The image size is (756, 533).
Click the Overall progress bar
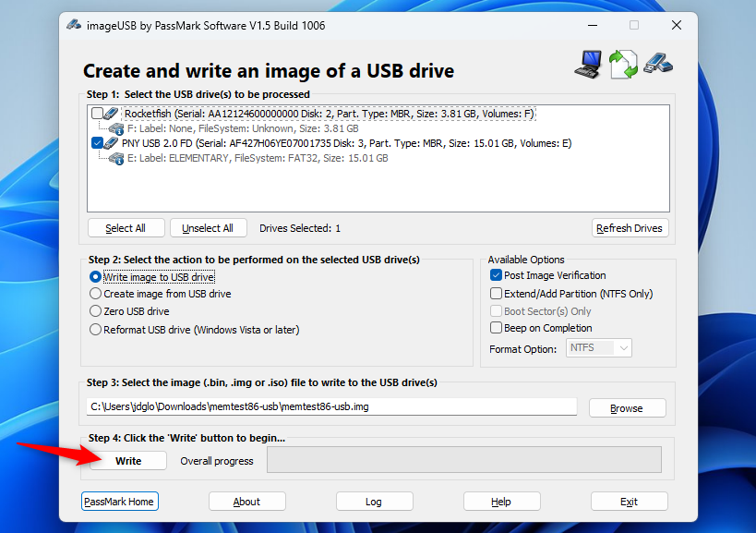463,459
